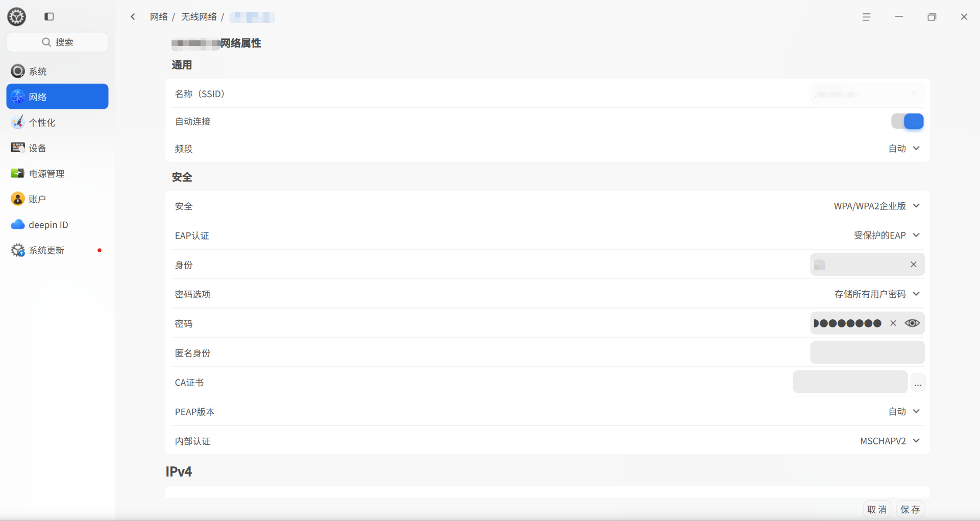Select the 设备 sidebar icon
The image size is (980, 521).
click(x=18, y=148)
